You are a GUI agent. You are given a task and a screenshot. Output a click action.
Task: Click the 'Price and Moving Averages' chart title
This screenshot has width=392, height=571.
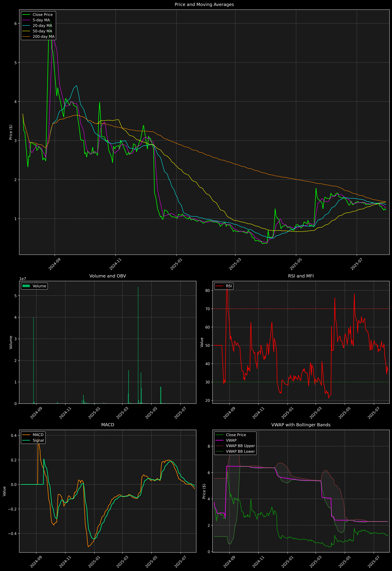[204, 4]
